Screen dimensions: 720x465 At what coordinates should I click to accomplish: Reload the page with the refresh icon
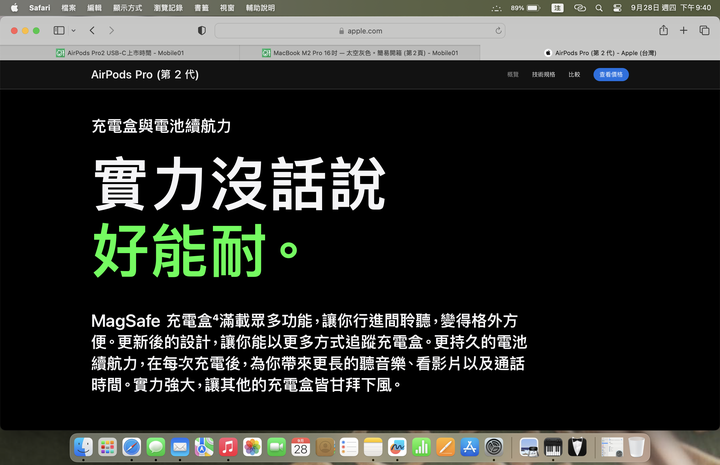click(x=498, y=31)
